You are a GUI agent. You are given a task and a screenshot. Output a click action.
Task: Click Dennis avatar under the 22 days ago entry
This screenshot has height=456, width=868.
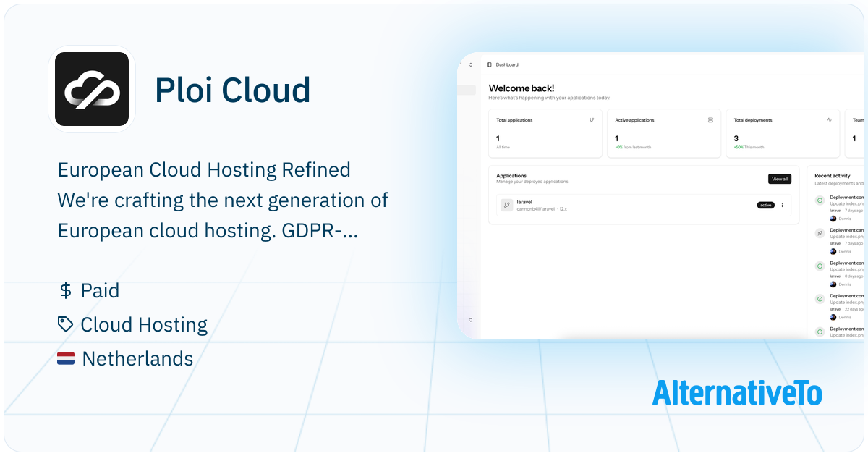click(833, 317)
